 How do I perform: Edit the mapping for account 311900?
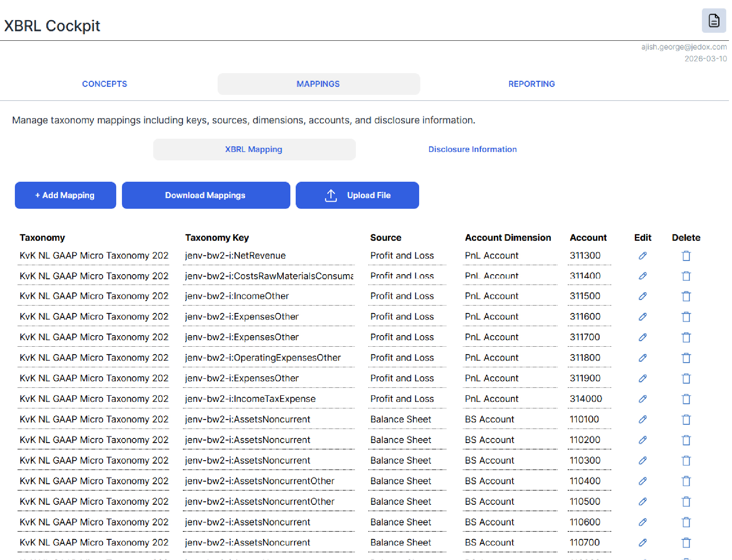point(642,378)
